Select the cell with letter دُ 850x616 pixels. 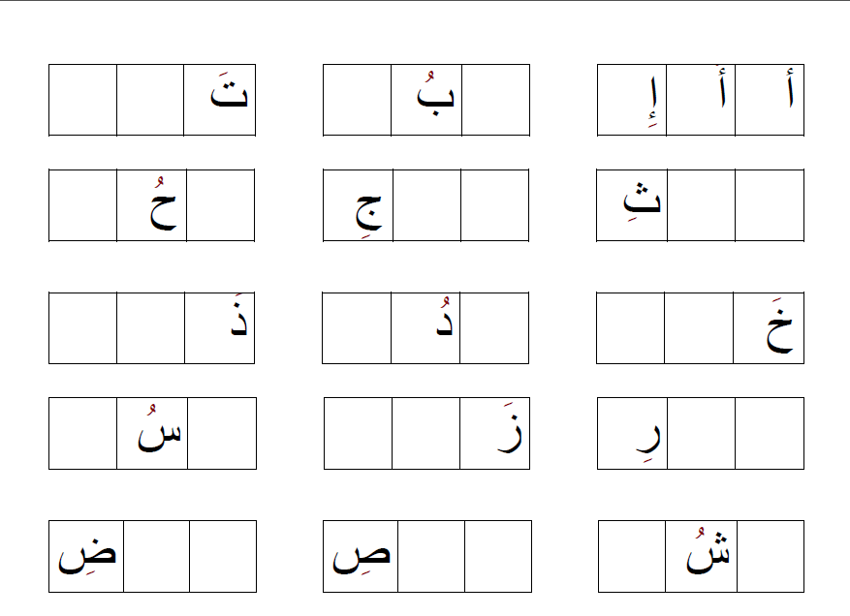pyautogui.click(x=426, y=328)
